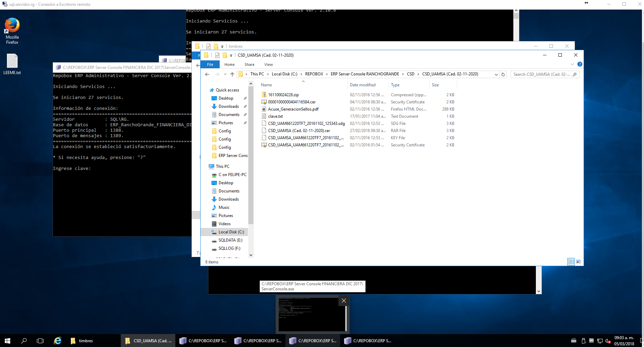644x347 pixels.
Task: Click volume icon in system tray
Action: click(x=608, y=341)
